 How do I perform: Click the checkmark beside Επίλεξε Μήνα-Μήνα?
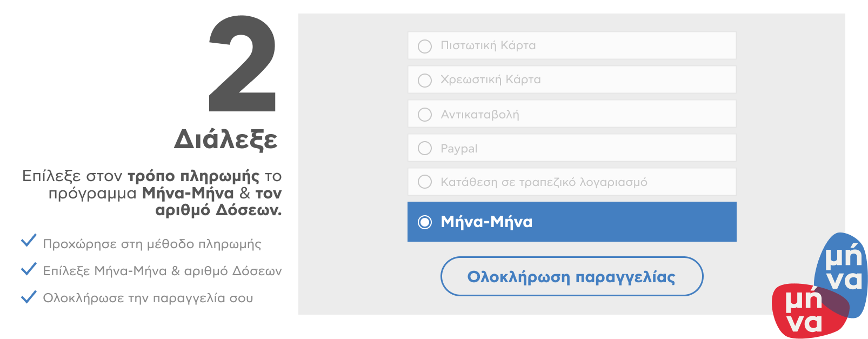point(29,269)
